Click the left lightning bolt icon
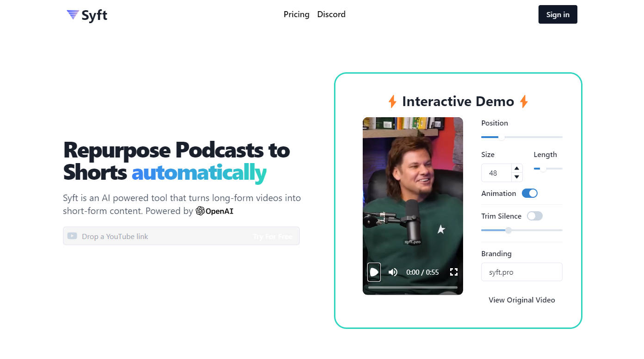Screen dimensions: 644x359 392,101
